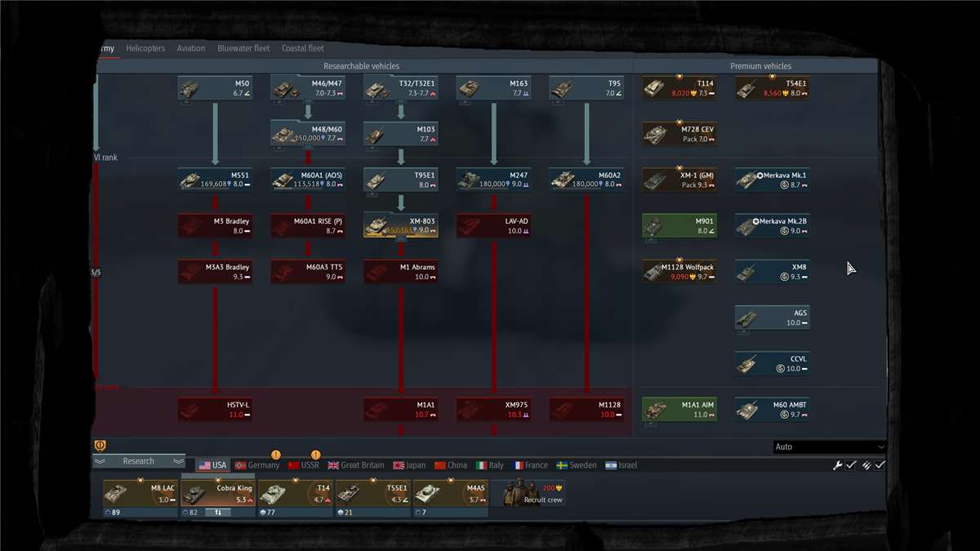This screenshot has width=980, height=551.
Task: Select the locked M1 Abrams card
Action: [401, 271]
